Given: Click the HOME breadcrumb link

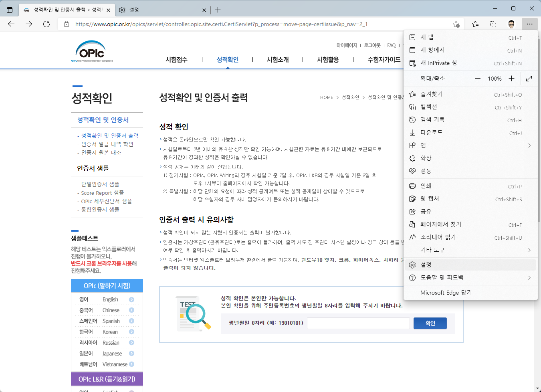Looking at the screenshot, I should click(x=327, y=97).
